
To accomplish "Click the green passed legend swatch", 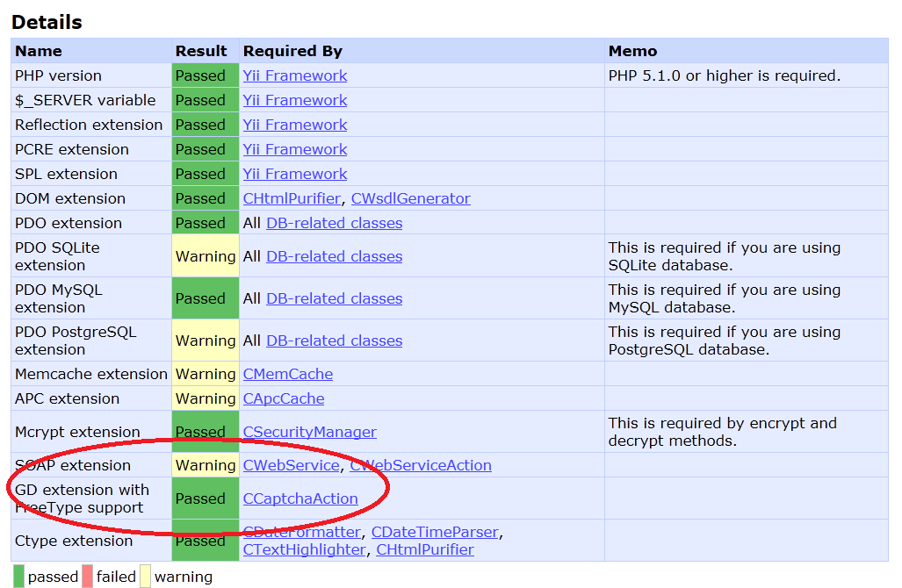I will (18, 576).
